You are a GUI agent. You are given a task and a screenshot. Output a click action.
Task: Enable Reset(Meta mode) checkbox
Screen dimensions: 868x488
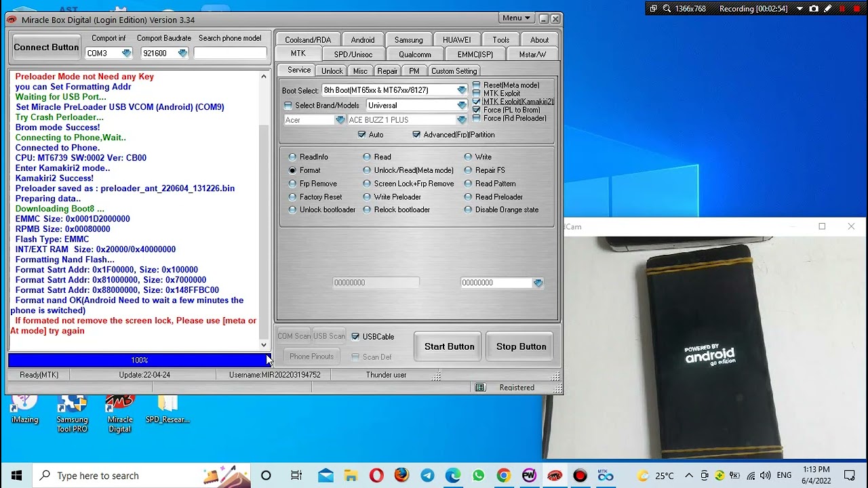tap(476, 85)
